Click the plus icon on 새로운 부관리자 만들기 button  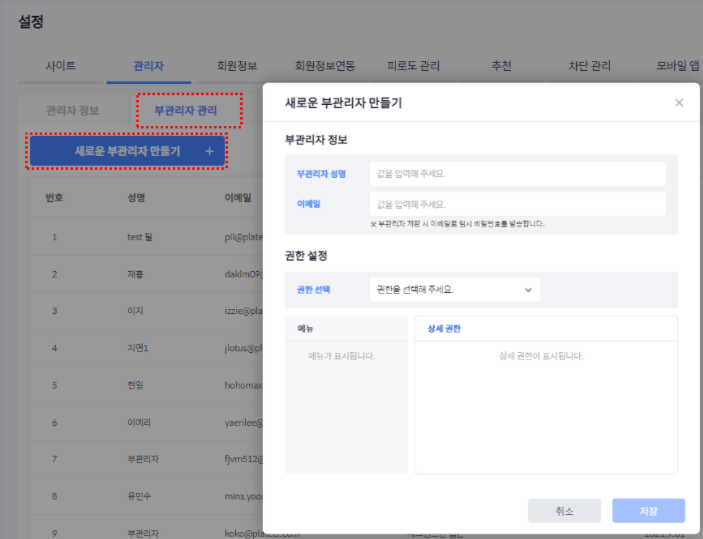[x=209, y=152]
